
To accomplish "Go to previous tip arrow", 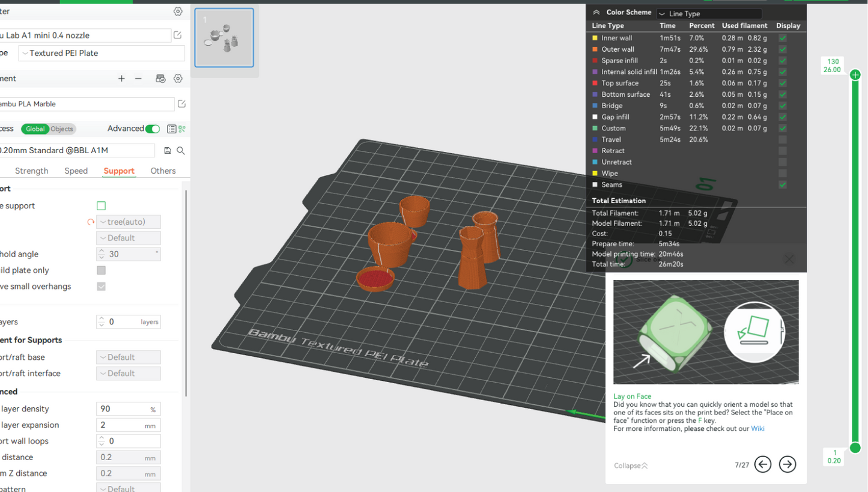I will click(x=763, y=464).
